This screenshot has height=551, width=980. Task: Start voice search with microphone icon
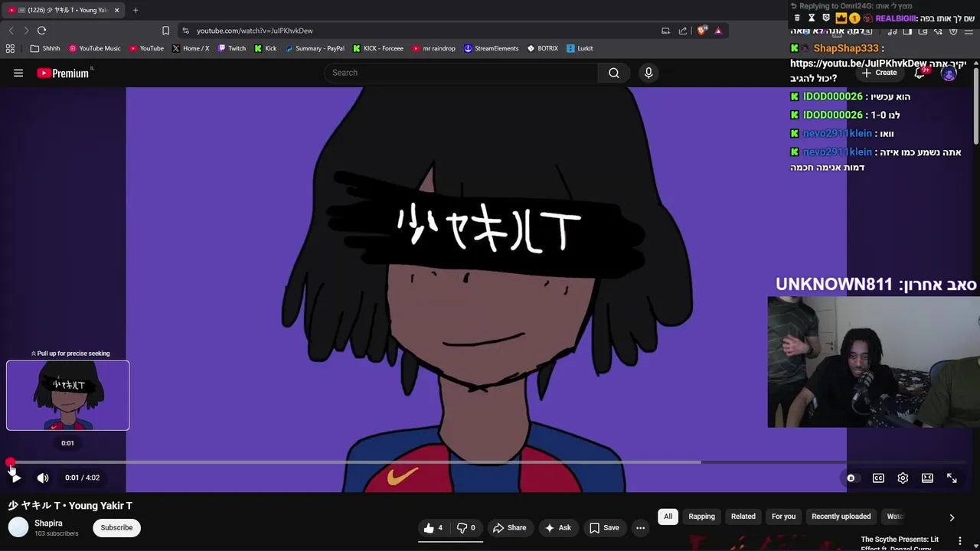pos(648,73)
